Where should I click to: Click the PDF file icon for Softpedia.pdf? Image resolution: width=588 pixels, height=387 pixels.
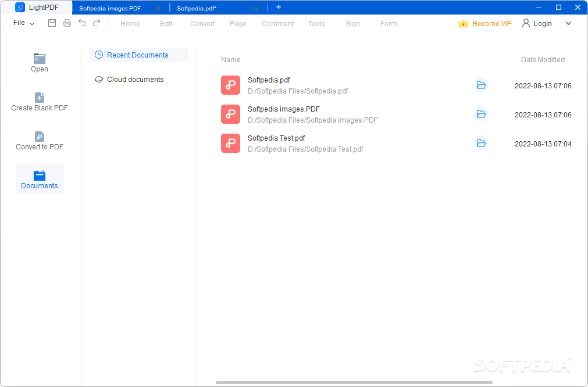click(231, 85)
